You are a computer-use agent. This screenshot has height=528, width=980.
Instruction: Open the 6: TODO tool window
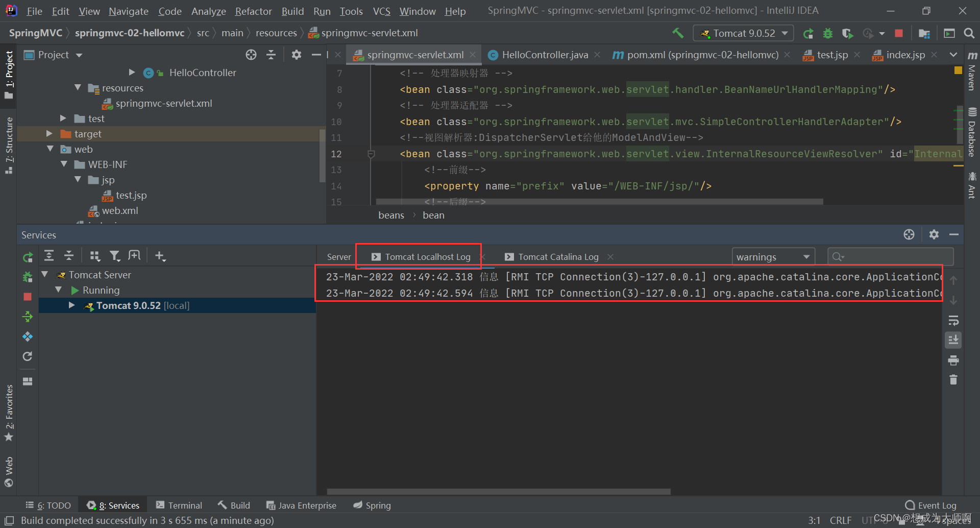pos(48,506)
